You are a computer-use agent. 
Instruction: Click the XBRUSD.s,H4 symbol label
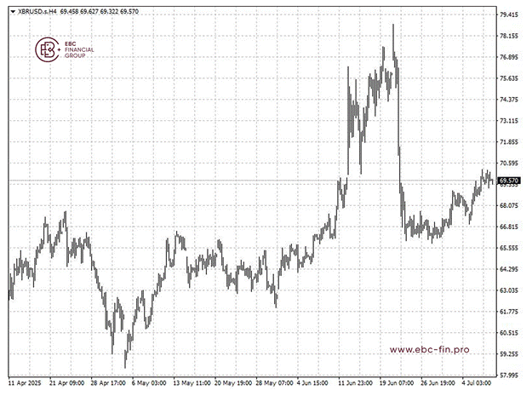point(37,12)
